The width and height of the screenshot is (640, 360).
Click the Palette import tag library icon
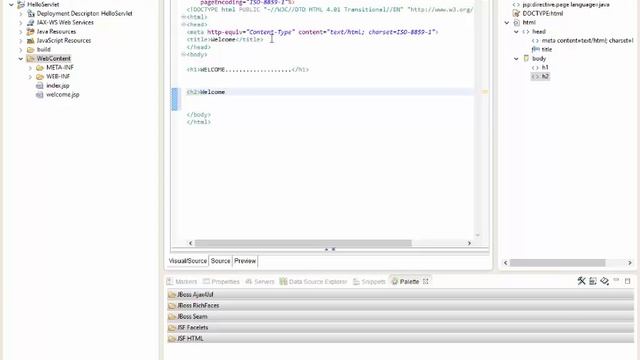point(604,281)
